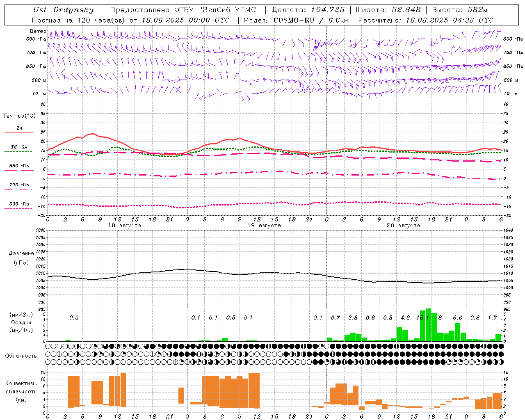Click the red 2м temperature legend line

pyautogui.click(x=19, y=133)
